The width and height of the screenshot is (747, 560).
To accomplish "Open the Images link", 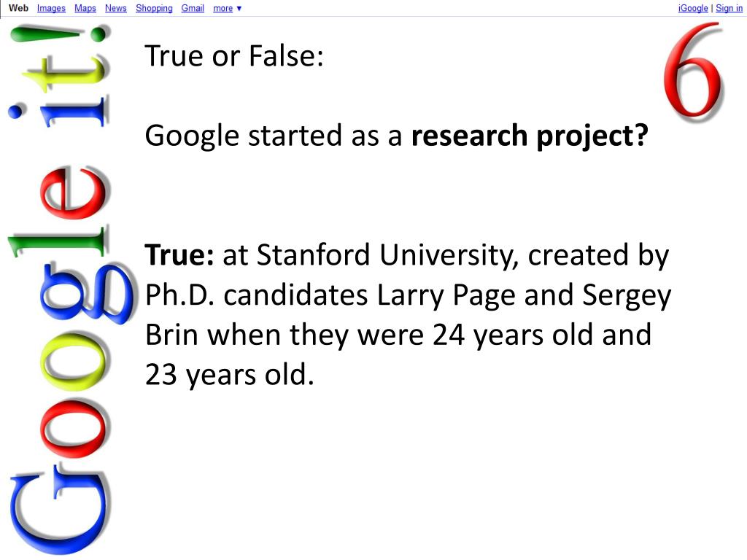I will (51, 8).
